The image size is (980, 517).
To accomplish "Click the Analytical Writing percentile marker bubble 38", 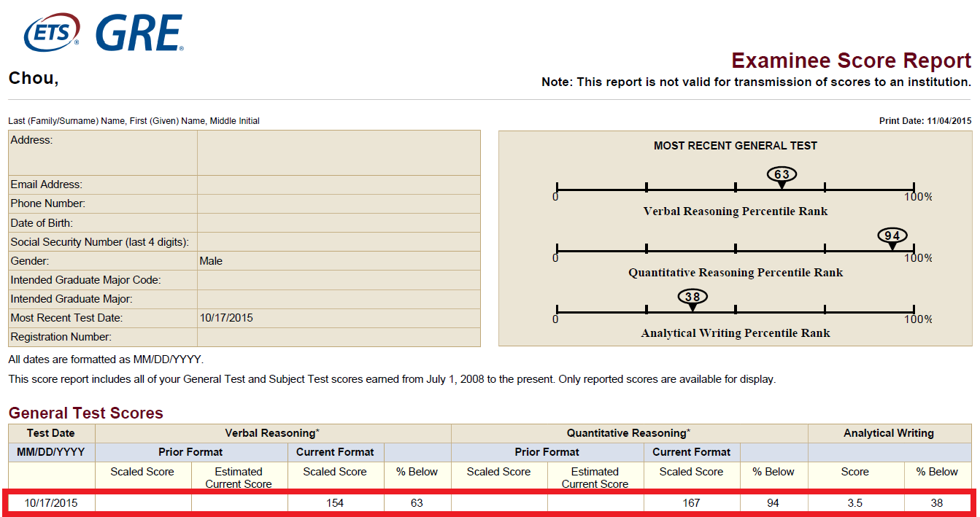I will (x=692, y=297).
